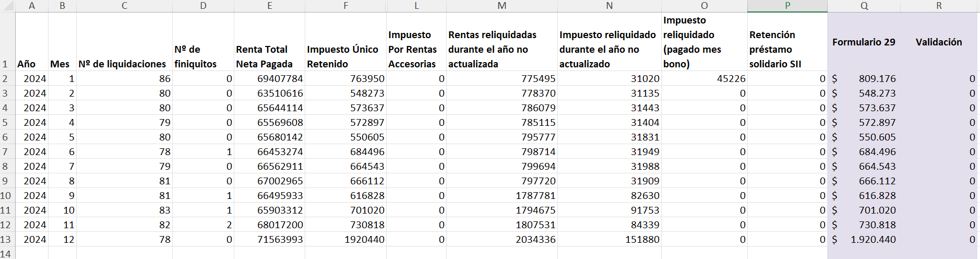This screenshot has width=980, height=259.
Task: Select the finiquitos cell showing 2
Action: (x=203, y=225)
